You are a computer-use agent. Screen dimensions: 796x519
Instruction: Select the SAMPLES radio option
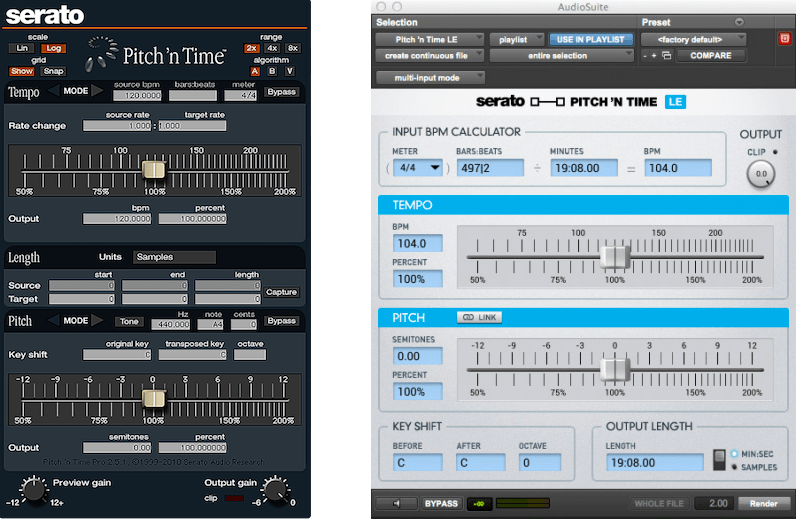click(x=734, y=467)
